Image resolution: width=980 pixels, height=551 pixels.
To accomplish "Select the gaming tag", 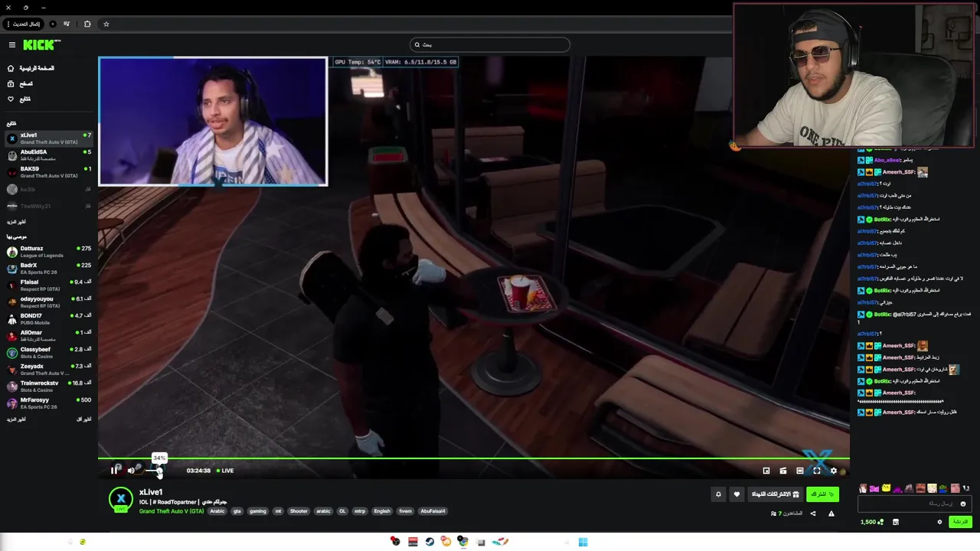I will click(258, 511).
